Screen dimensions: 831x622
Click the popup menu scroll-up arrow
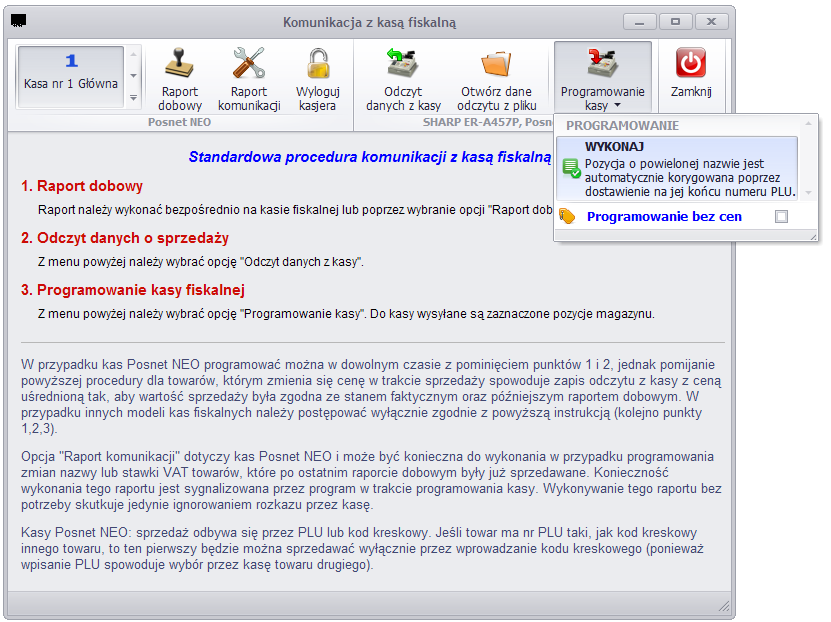(808, 123)
